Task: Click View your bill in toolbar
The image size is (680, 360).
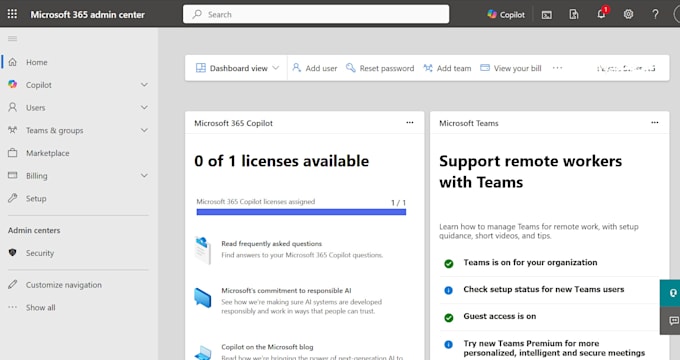Action: point(511,68)
